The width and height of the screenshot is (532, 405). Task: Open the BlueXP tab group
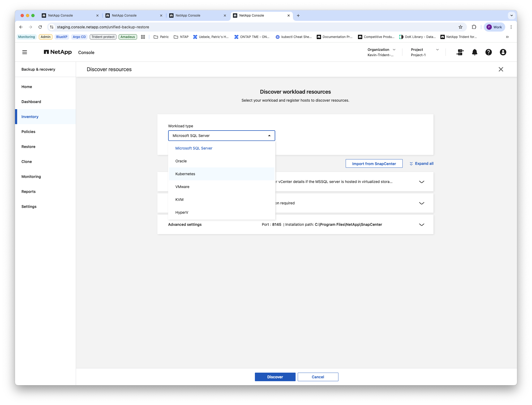62,37
